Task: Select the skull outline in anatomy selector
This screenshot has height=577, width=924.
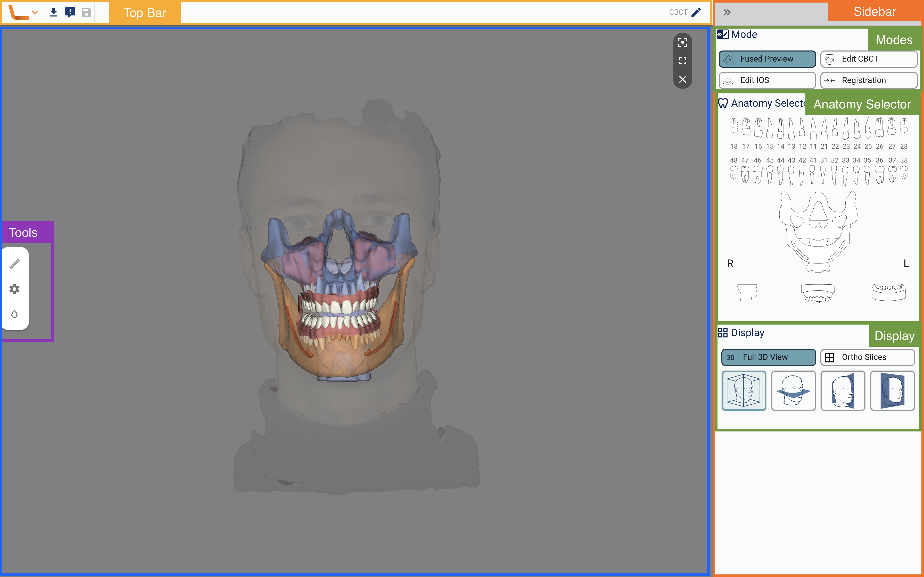Action: point(818,231)
